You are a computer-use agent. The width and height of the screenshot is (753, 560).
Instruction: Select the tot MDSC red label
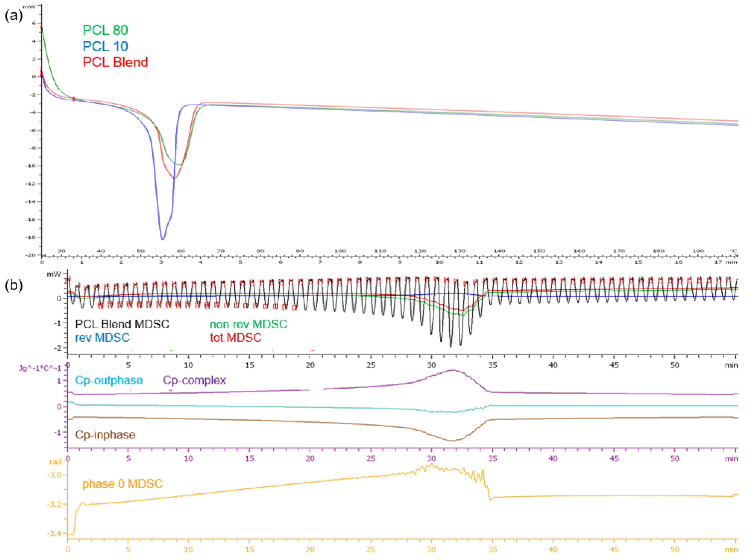coord(235,338)
